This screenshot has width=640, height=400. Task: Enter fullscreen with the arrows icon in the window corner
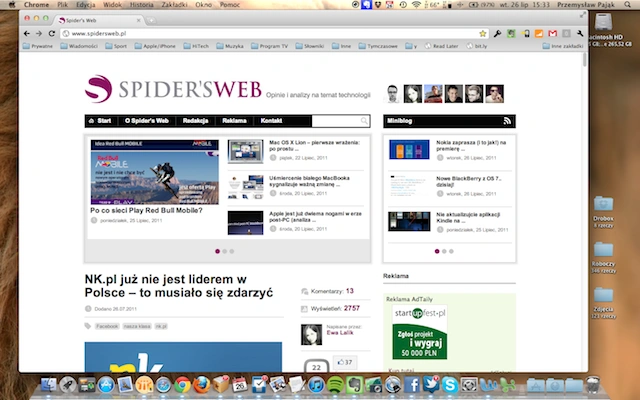(582, 15)
